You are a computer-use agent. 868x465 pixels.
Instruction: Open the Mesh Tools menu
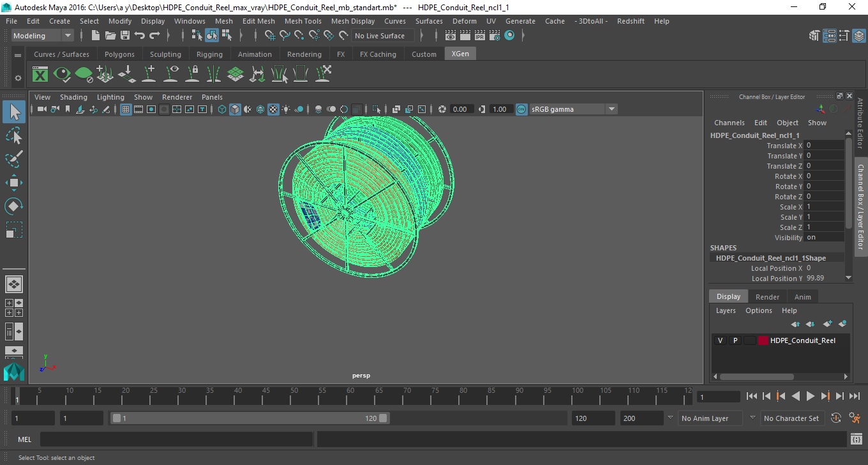(303, 21)
